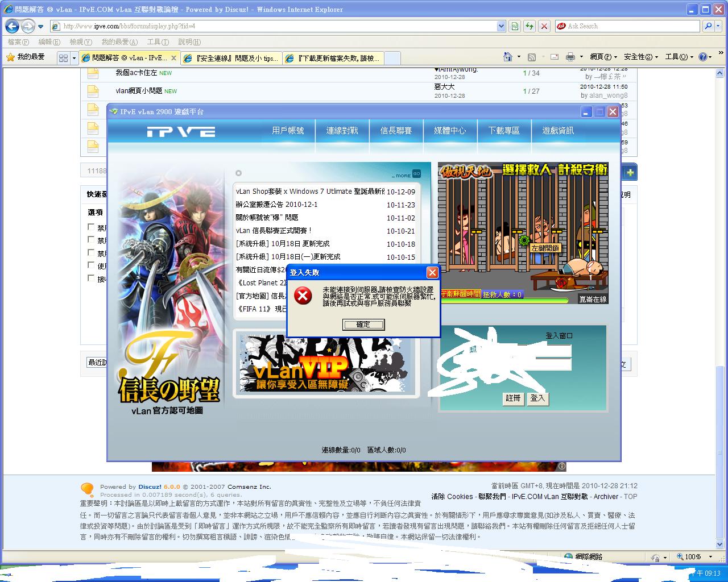Viewport: 728px width, 582px height.
Task: Open forum thread 我個ac卡住左
Action: pyautogui.click(x=136, y=73)
